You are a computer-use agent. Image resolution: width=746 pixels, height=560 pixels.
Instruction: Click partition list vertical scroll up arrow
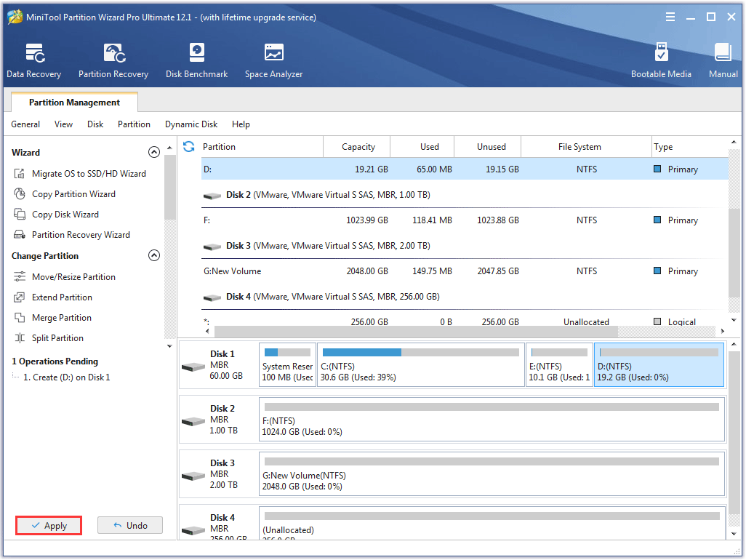pyautogui.click(x=734, y=143)
